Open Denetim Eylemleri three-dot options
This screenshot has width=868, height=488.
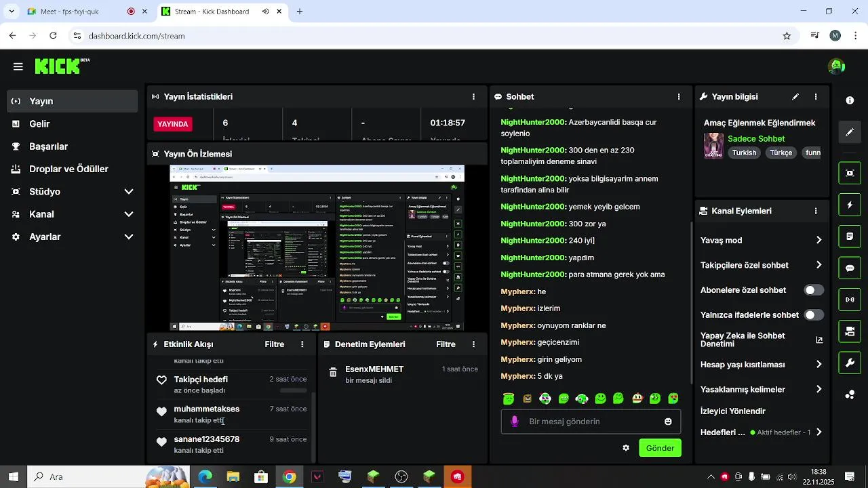point(473,344)
